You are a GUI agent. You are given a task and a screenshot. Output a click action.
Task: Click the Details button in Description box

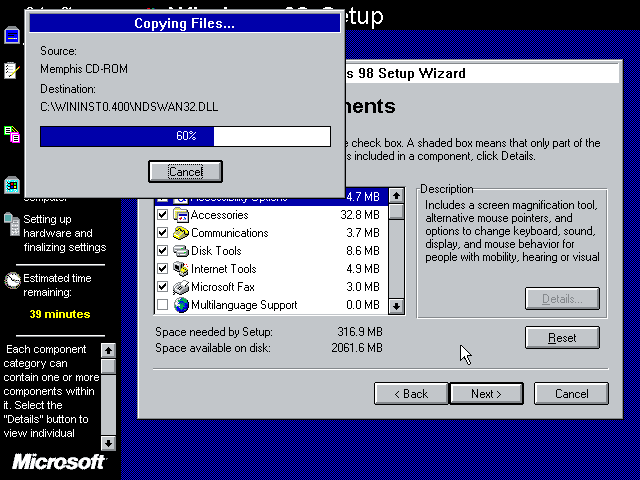click(562, 299)
